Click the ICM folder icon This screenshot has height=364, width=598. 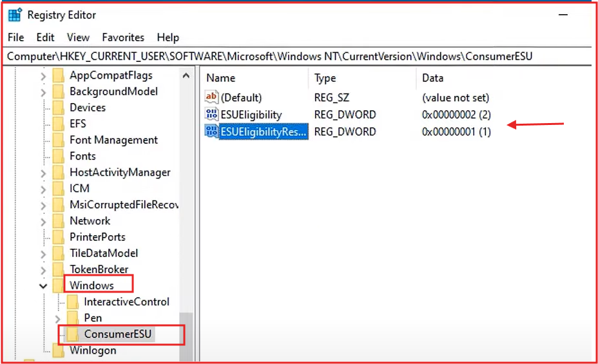(59, 189)
